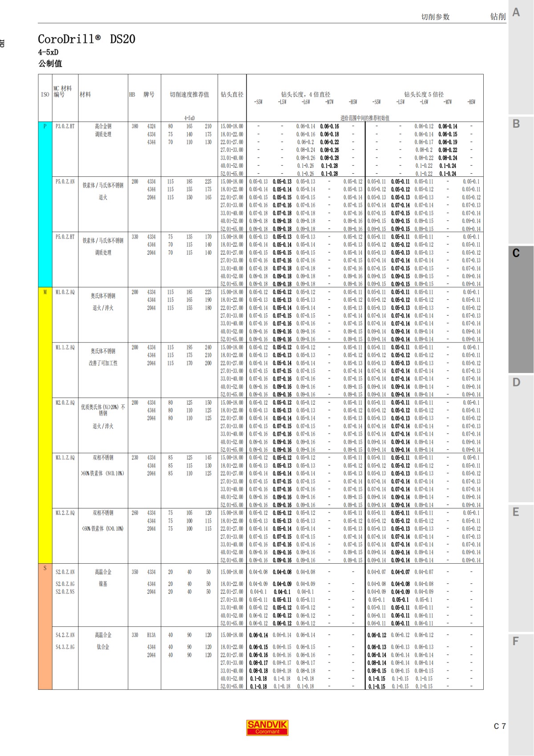Image resolution: width=534 pixels, height=756 pixels.
Task: Select the page number C 7
Action: (500, 726)
